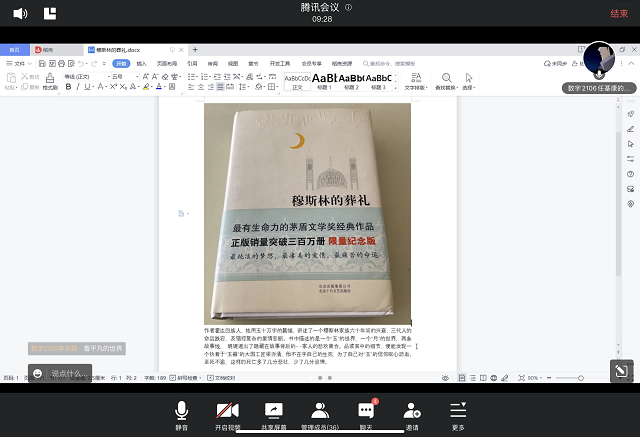Open the 聊天 chat panel

(x=366, y=415)
